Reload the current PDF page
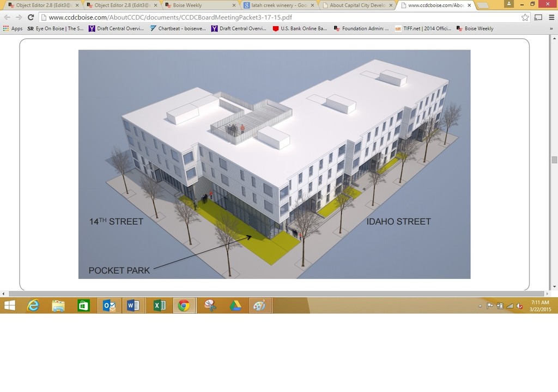This screenshot has width=558, height=392. click(x=31, y=17)
